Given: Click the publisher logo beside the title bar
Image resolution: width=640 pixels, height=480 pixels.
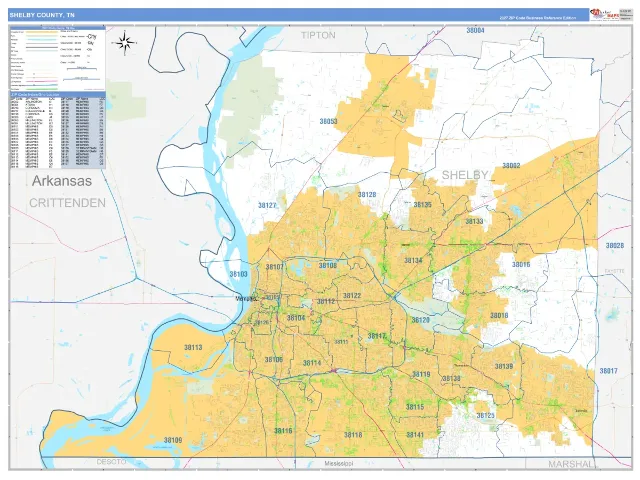Looking at the screenshot, I should click(x=604, y=15).
